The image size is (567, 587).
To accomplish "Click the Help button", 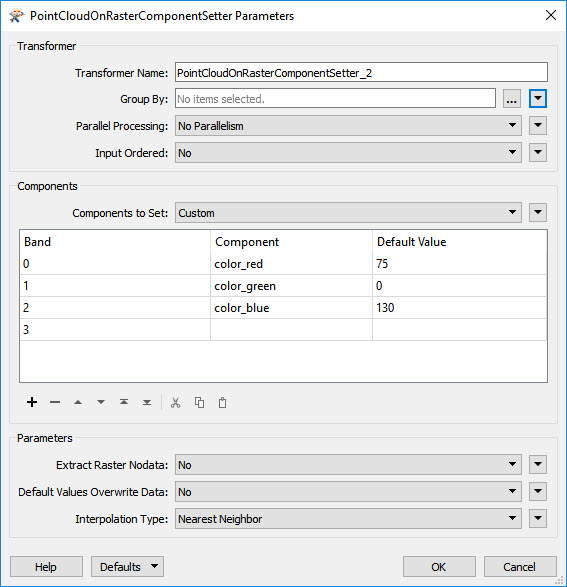I will (x=46, y=567).
